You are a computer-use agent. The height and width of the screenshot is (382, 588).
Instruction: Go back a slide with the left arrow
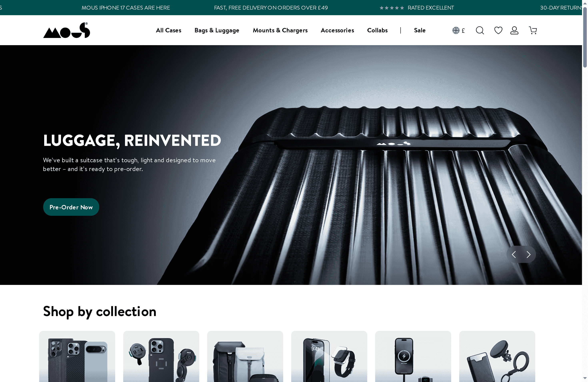click(x=514, y=254)
